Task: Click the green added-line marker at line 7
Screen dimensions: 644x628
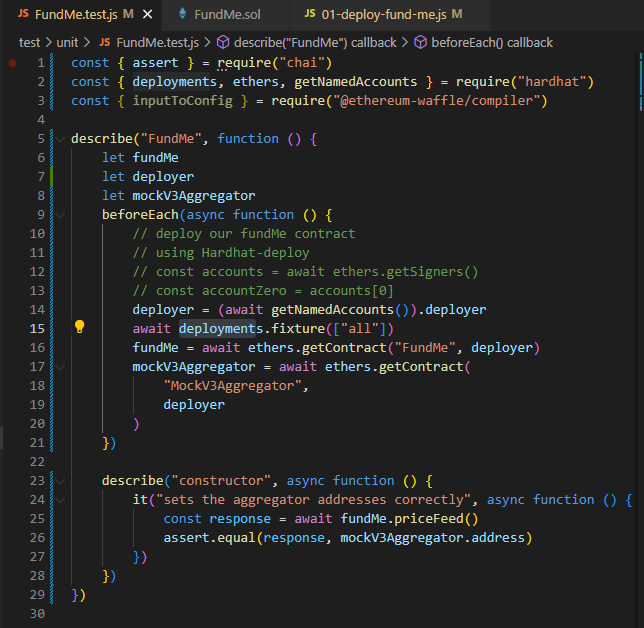Action: [x=51, y=177]
